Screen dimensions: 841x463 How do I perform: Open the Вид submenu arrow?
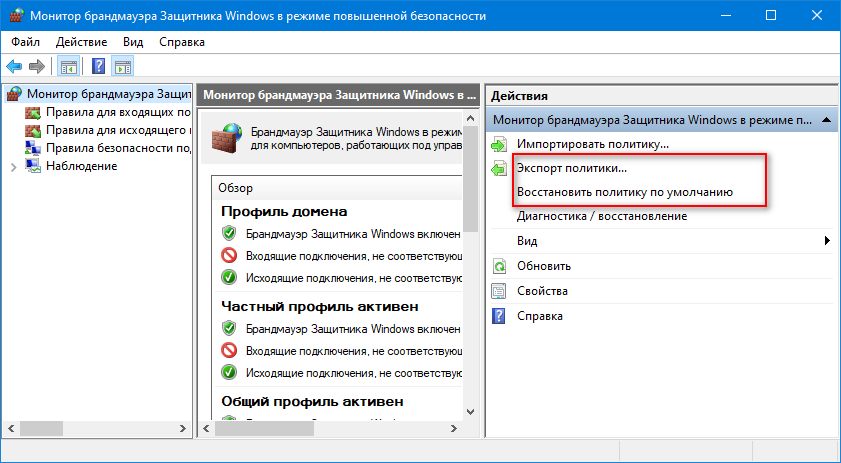click(x=827, y=241)
